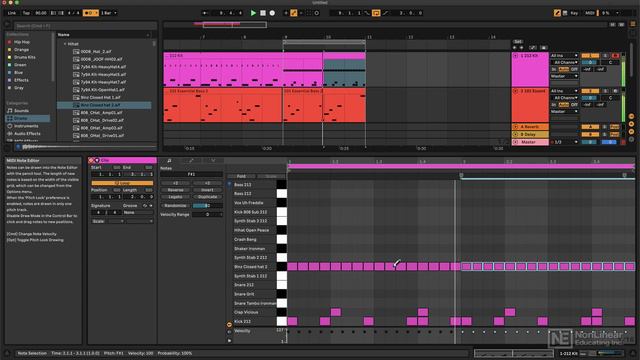
Task: Select the Blue collection
Action: click(x=18, y=73)
